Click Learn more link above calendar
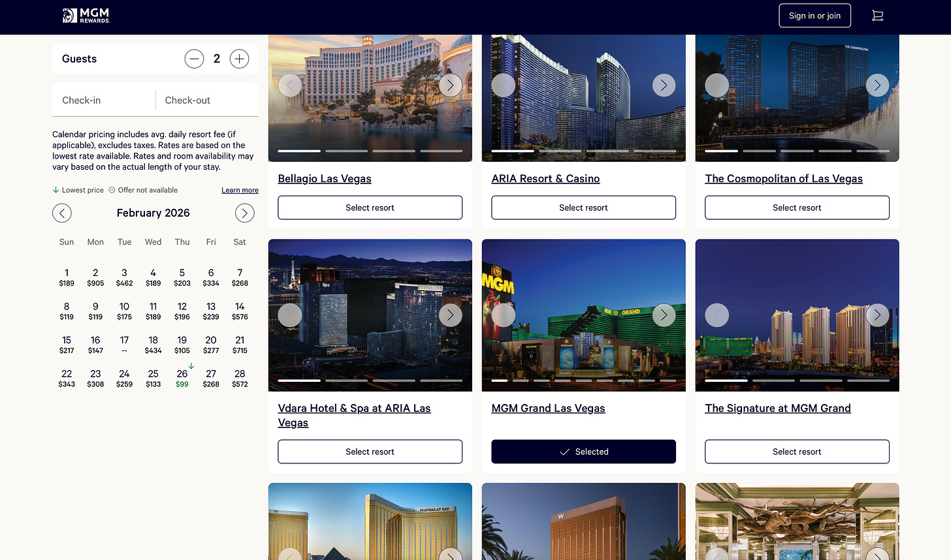This screenshot has height=560, width=951. 240,190
